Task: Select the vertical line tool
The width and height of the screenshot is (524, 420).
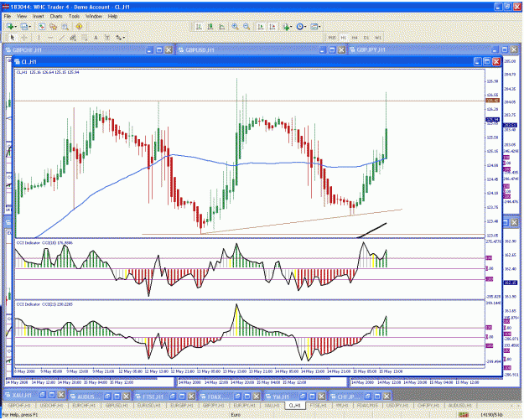Action: coord(39,38)
